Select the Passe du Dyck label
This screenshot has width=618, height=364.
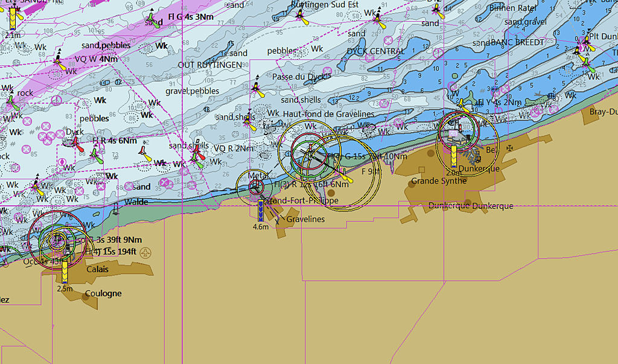[299, 77]
